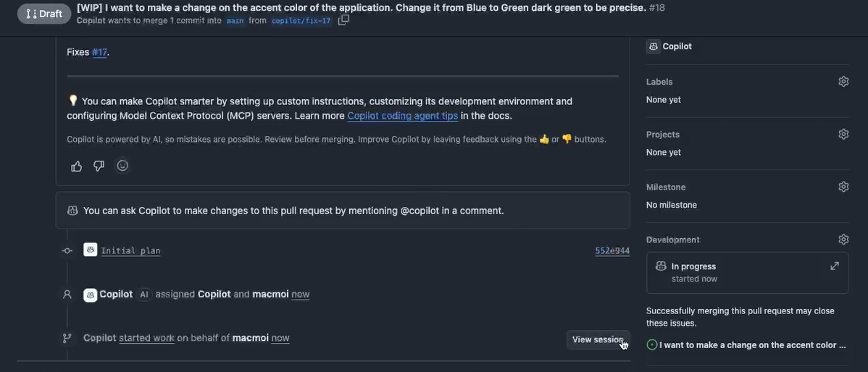Click the Development heading
The width and height of the screenshot is (868, 372).
(x=672, y=240)
